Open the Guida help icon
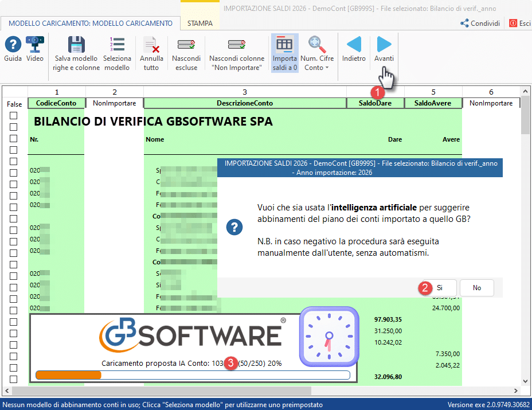This screenshot has width=532, height=410. 13,49
